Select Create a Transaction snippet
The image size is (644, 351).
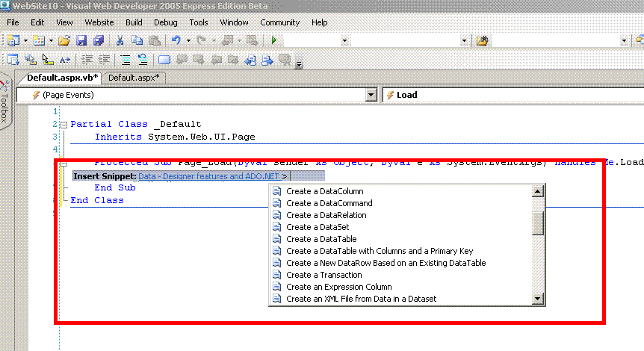coord(323,275)
